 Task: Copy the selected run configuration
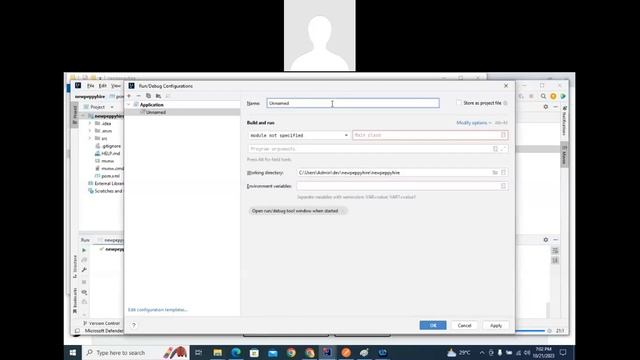[x=148, y=96]
